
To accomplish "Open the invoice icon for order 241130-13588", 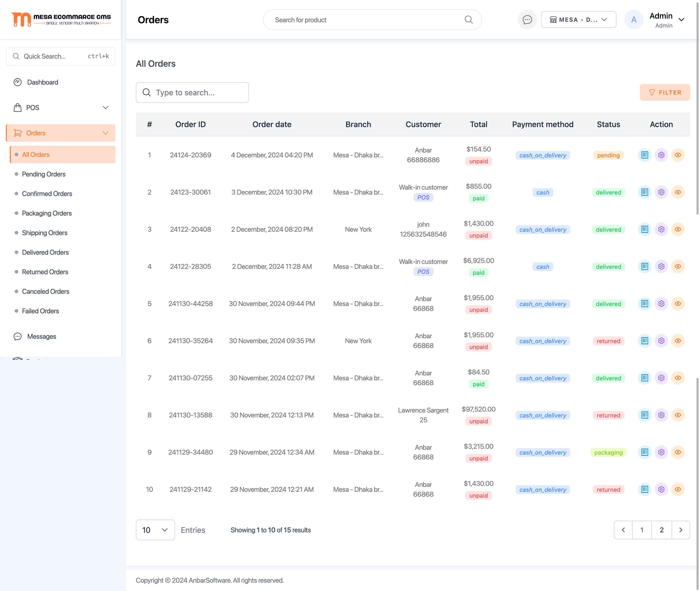I will (x=644, y=416).
